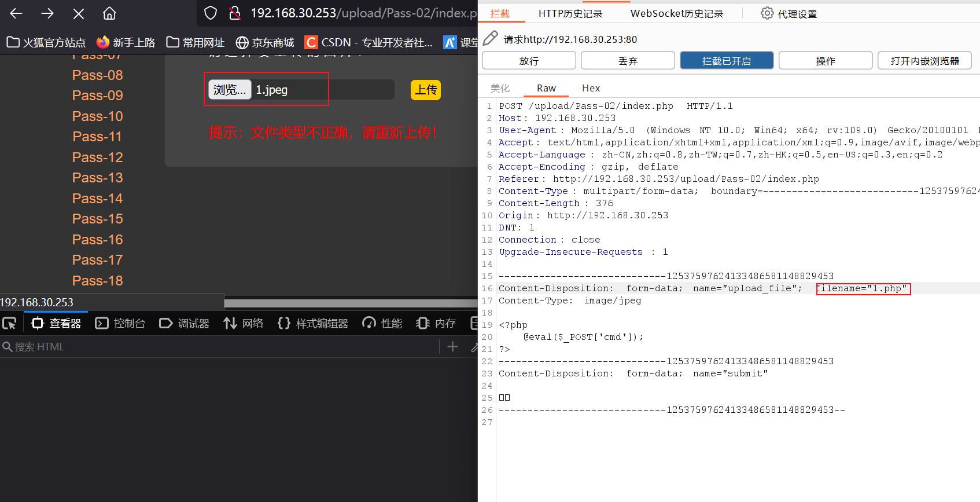The width and height of the screenshot is (980, 502).
Task: Switch to the 网络 network tab
Action: click(x=244, y=323)
